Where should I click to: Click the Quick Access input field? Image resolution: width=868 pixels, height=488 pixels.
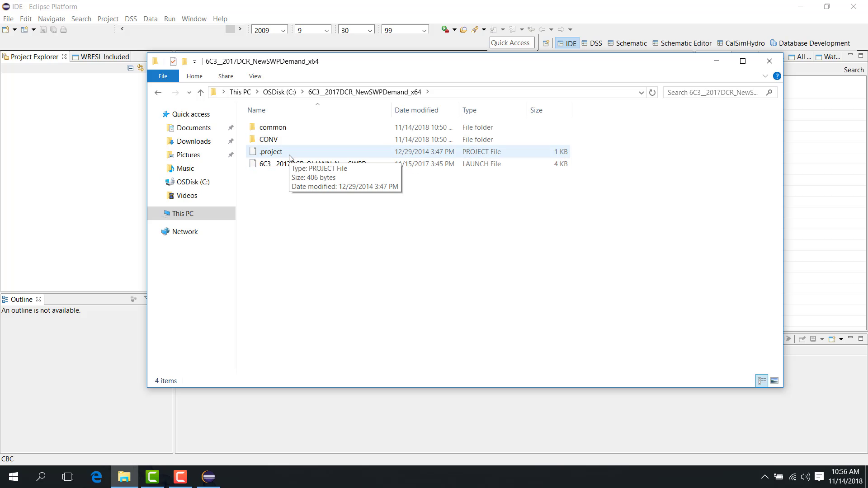click(512, 43)
